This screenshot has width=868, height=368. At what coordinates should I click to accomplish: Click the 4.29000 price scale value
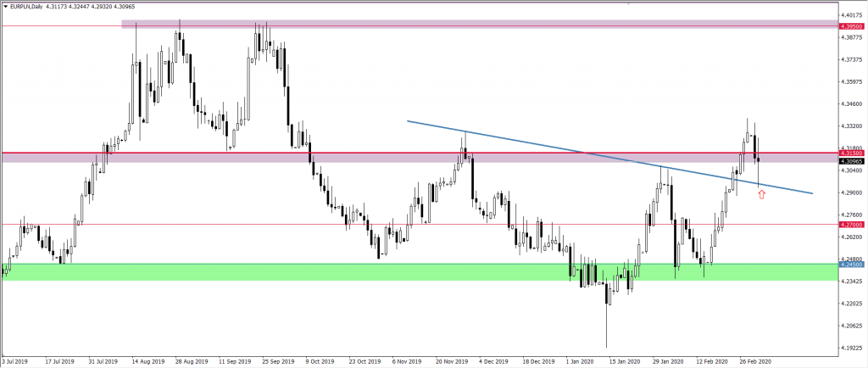coord(853,192)
